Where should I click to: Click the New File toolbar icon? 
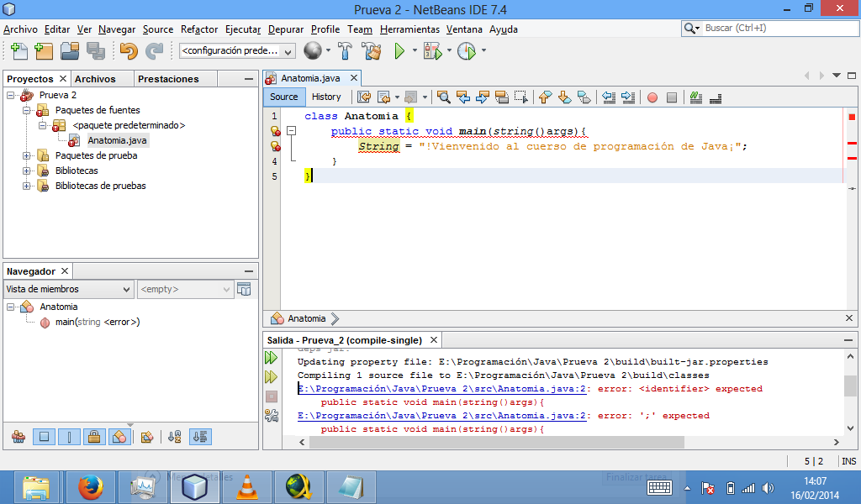tap(18, 51)
